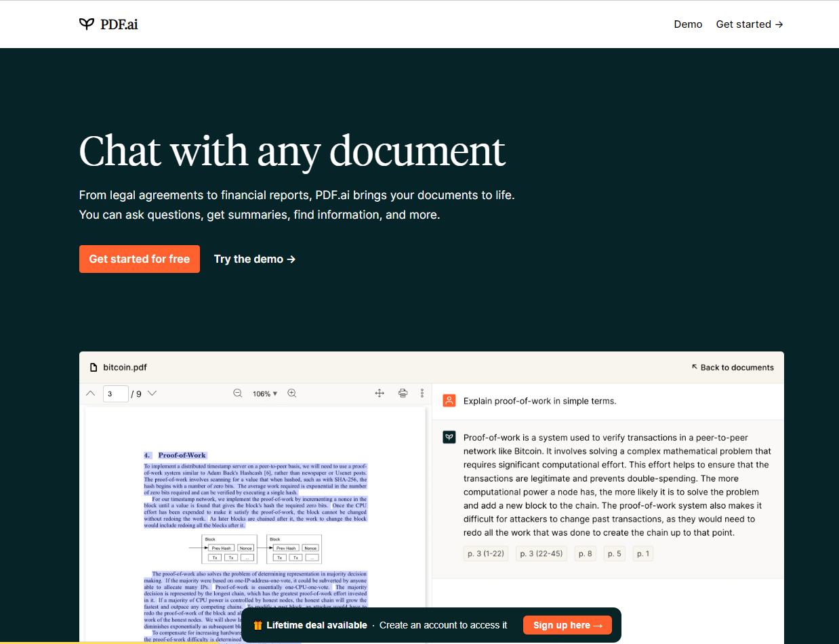Image resolution: width=839 pixels, height=644 pixels.
Task: Open the Demo menu item
Action: click(688, 24)
